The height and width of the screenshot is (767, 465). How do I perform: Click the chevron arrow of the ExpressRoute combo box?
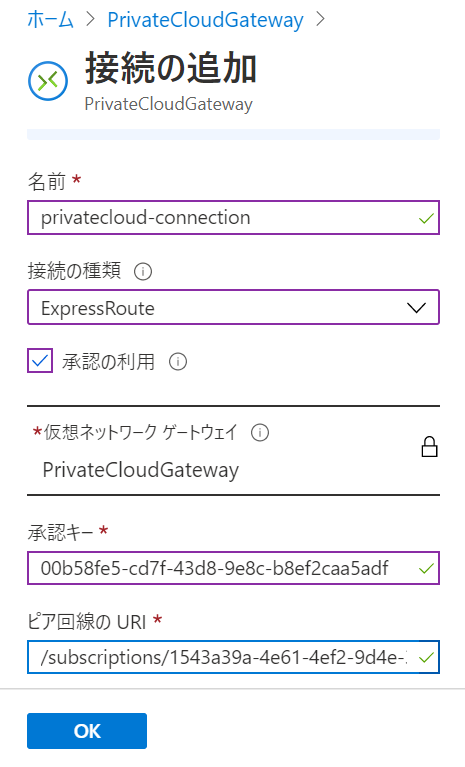coord(417,308)
